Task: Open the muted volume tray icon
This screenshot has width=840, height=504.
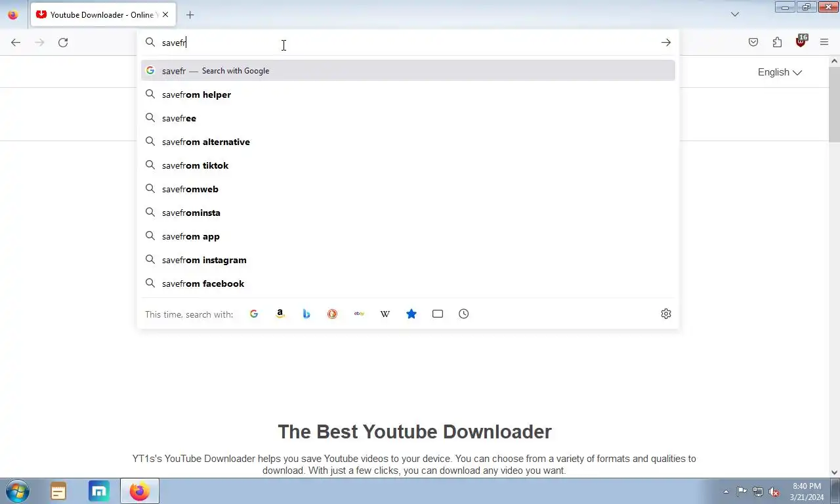Action: click(x=774, y=492)
